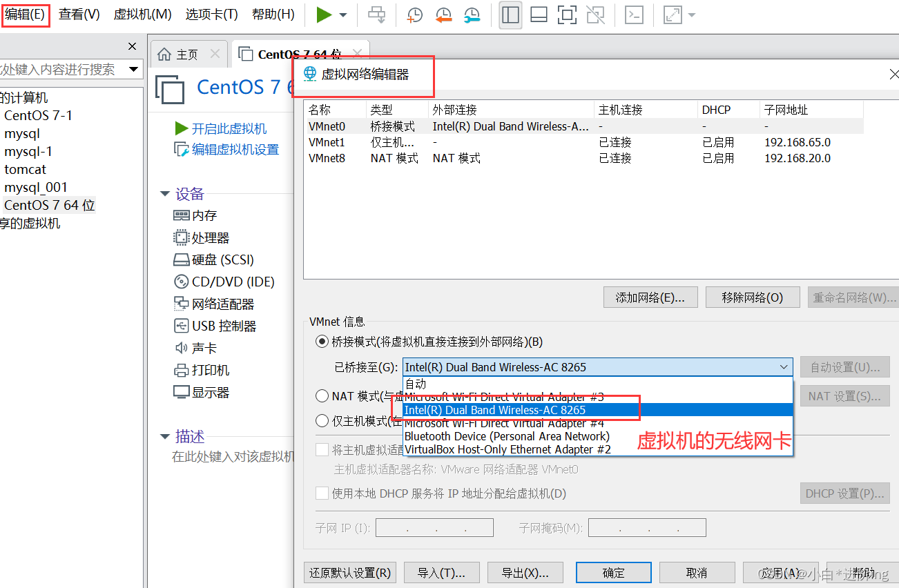This screenshot has height=588, width=899.
Task: Click 还原默认设置(R) button
Action: [x=350, y=573]
